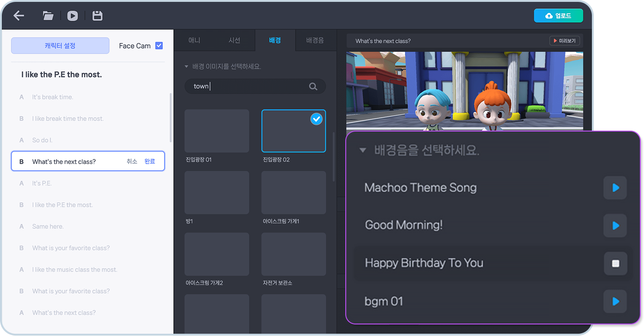Click the back arrow icon
Screen dimensions: 644x336
click(18, 16)
